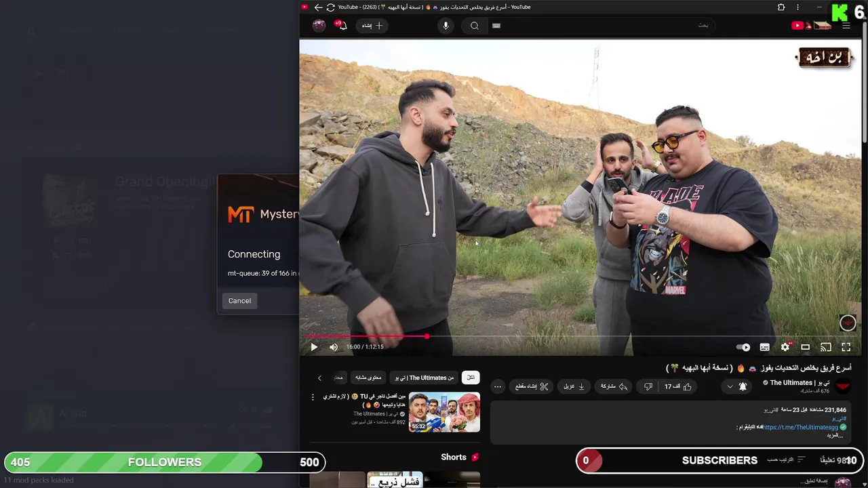The height and width of the screenshot is (488, 868).
Task: Open the sort comments (الترتيب حسب) dropdown
Action: click(x=786, y=460)
